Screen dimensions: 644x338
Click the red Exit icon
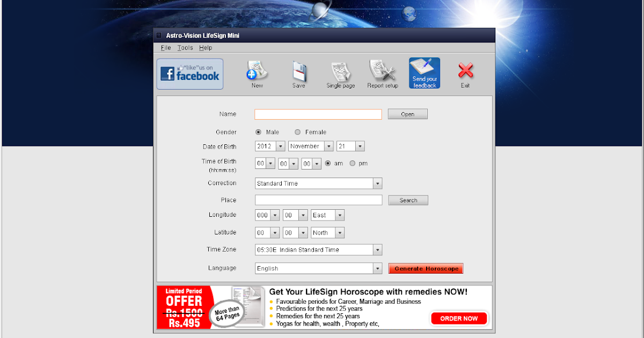tap(465, 74)
